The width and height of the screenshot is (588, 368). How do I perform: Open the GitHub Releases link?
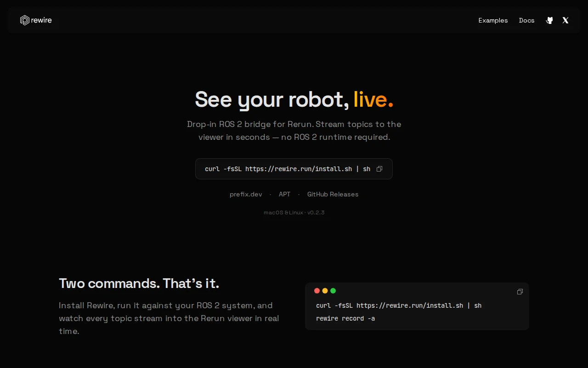click(x=333, y=194)
